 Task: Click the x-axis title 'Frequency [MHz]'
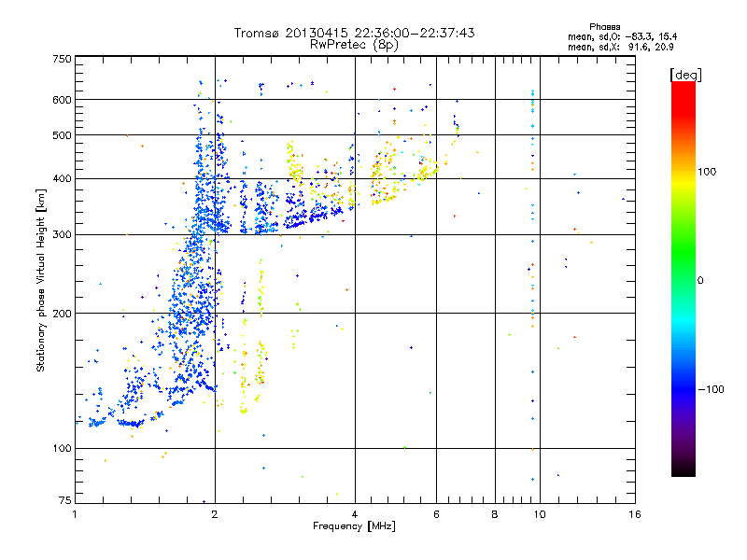354,526
